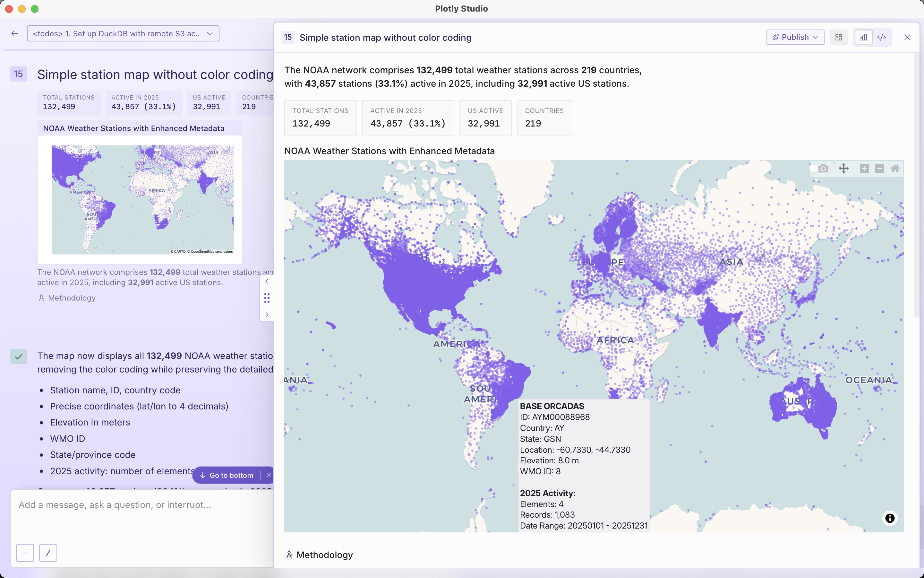Click 'WMO ID' bullet in chat

click(68, 438)
